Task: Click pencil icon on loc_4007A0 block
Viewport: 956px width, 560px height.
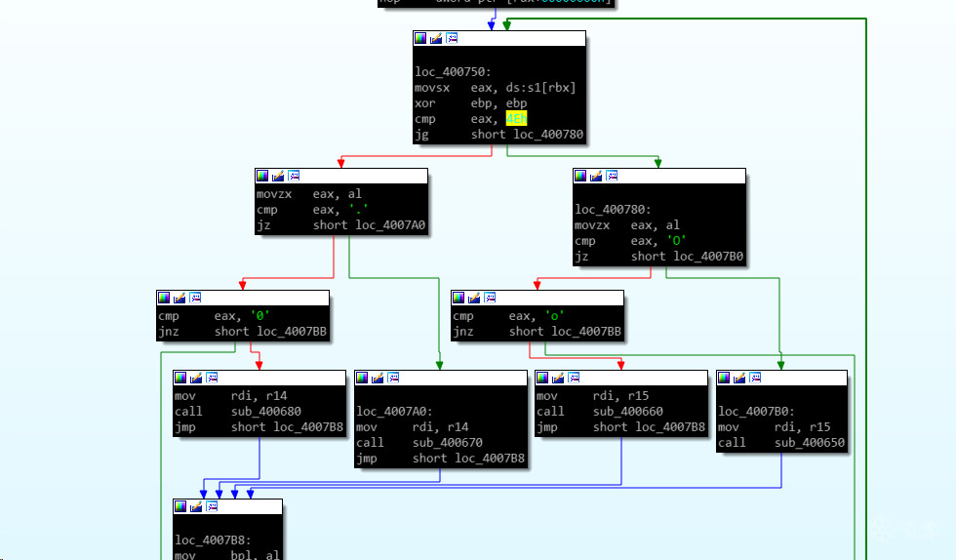Action: tap(378, 378)
